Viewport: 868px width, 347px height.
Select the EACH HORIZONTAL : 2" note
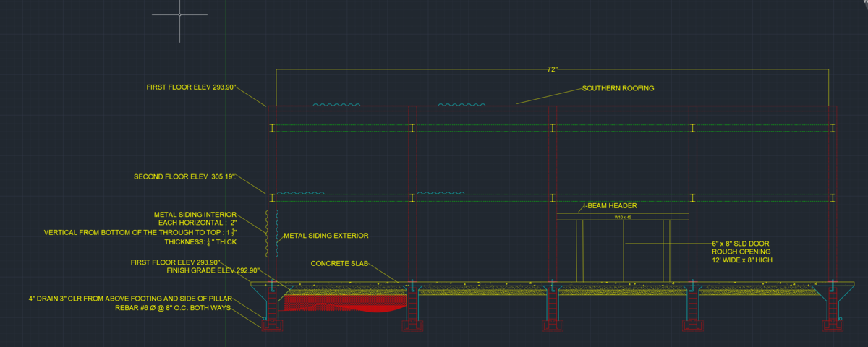click(197, 223)
